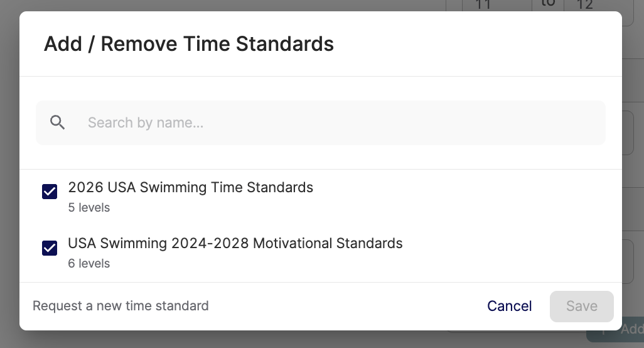Uncheck USA Swimming 2024-2028 Motivational Standards checkbox
644x348 pixels.
point(50,248)
